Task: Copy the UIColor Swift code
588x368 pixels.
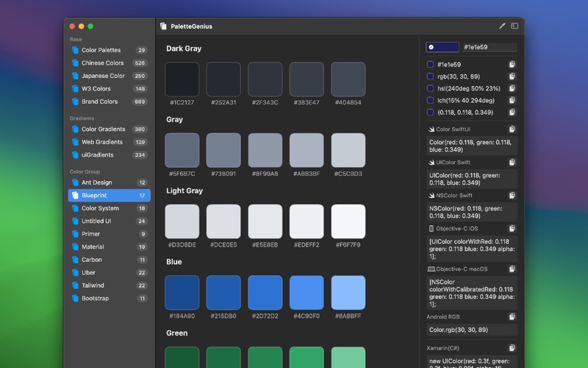Action: pos(512,162)
